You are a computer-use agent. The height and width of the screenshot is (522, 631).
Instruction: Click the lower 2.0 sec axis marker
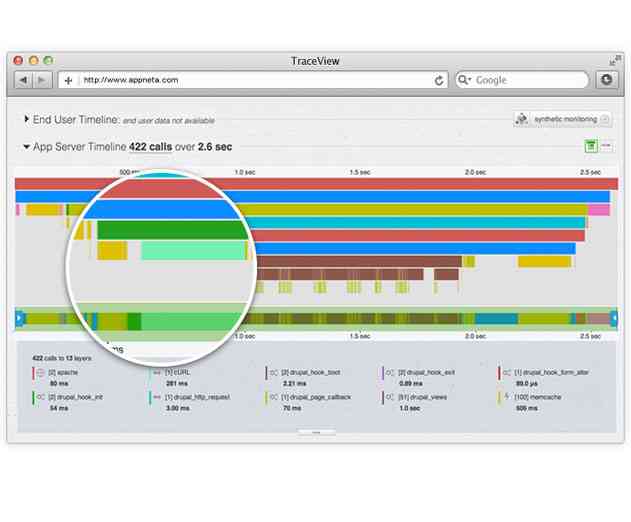tap(475, 336)
